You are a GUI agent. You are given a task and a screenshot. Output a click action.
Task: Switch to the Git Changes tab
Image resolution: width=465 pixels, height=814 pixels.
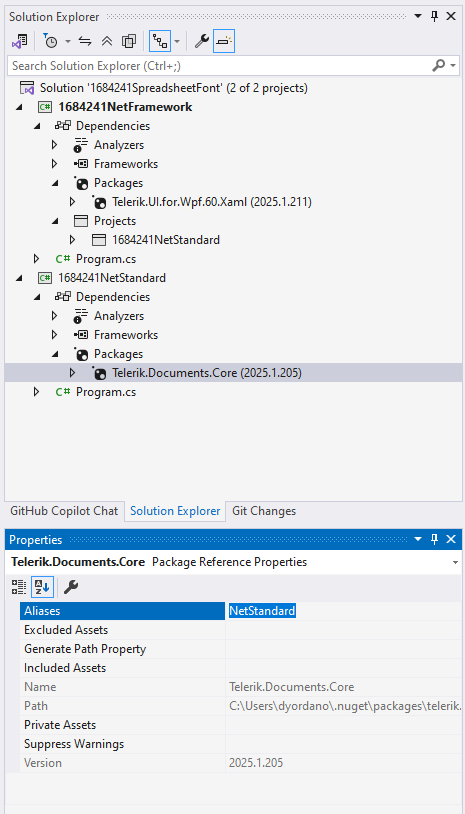tap(264, 511)
